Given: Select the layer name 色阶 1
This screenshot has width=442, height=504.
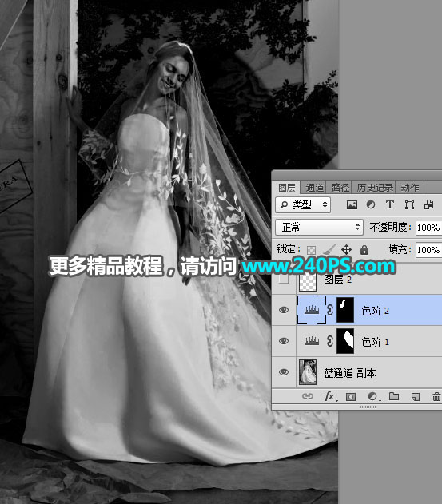Looking at the screenshot, I should tap(375, 342).
